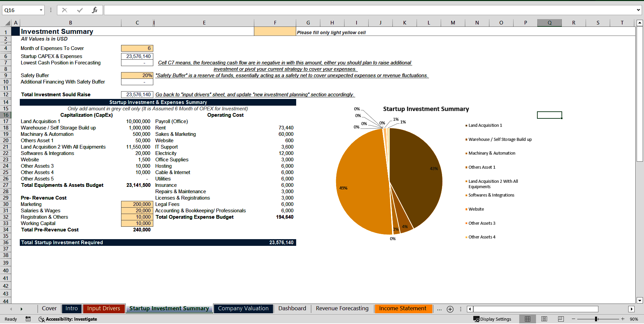Click the 'Go back to input drivers' note

255,95
